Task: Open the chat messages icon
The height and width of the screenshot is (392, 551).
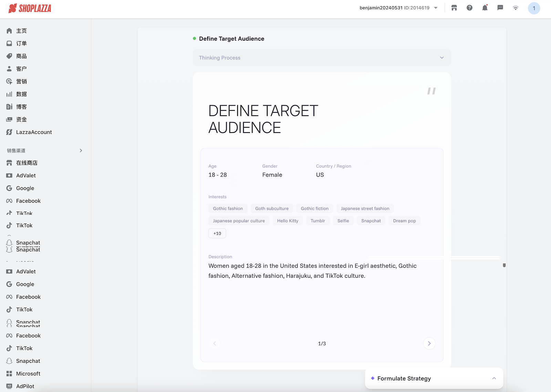Action: [x=500, y=8]
